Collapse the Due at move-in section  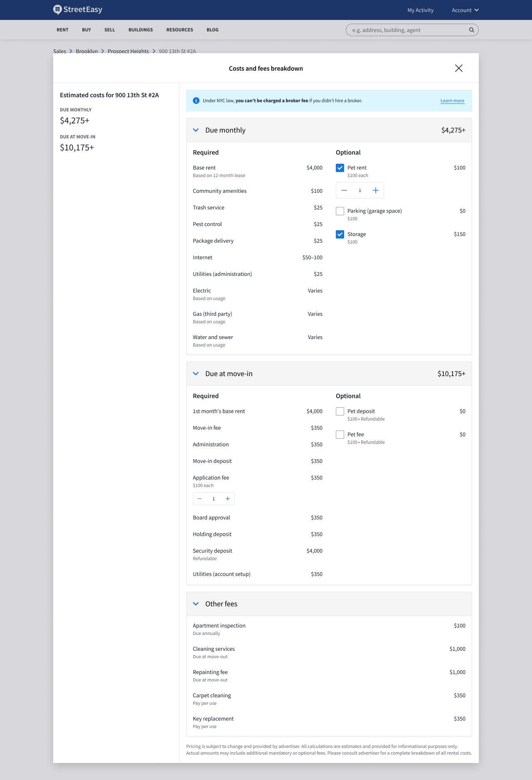[196, 374]
